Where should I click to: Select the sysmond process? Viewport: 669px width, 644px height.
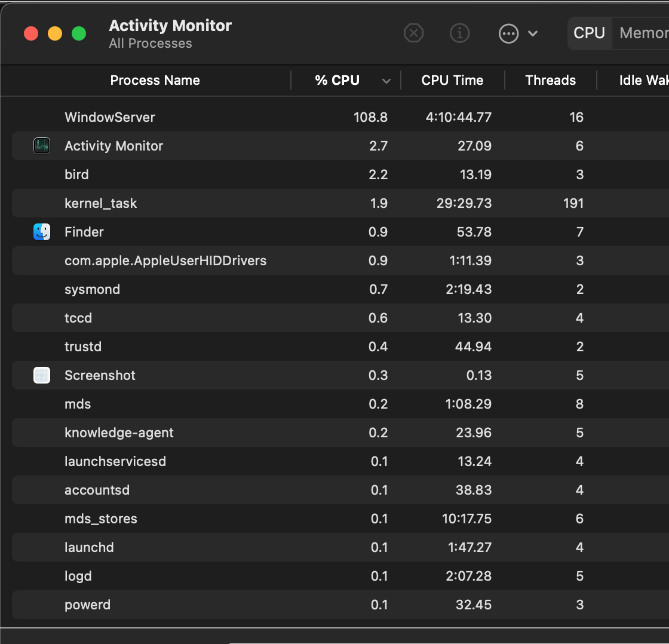click(x=92, y=289)
